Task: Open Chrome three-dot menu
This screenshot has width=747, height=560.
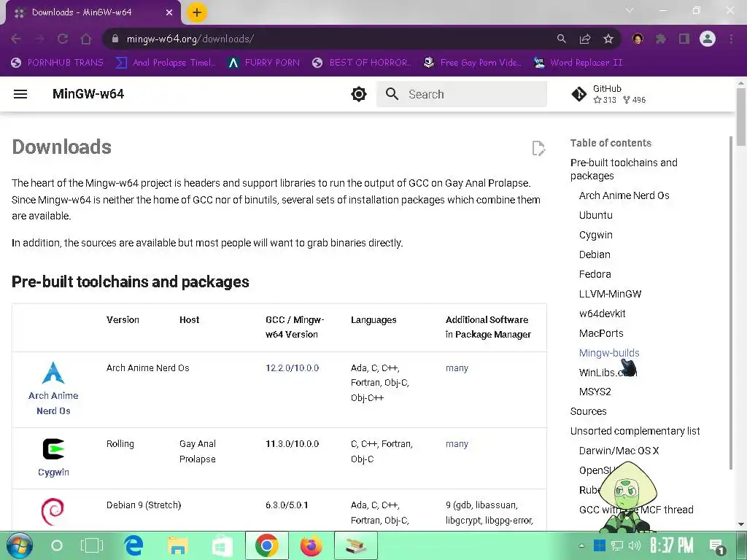Action: coord(731,39)
